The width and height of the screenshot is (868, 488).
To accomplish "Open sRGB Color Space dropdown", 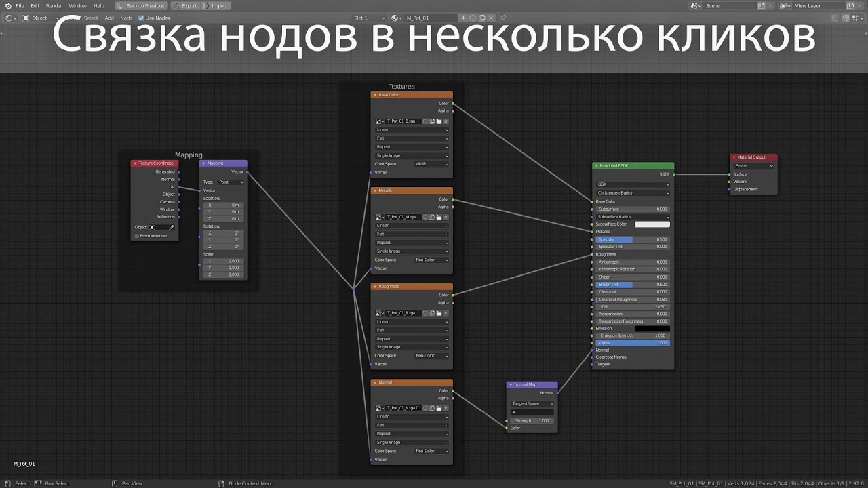I will [431, 164].
